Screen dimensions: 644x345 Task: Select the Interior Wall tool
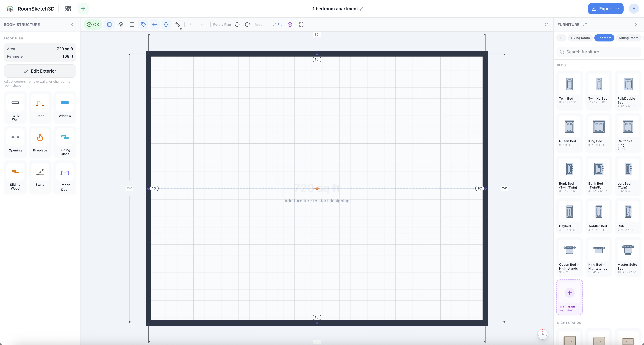15,107
